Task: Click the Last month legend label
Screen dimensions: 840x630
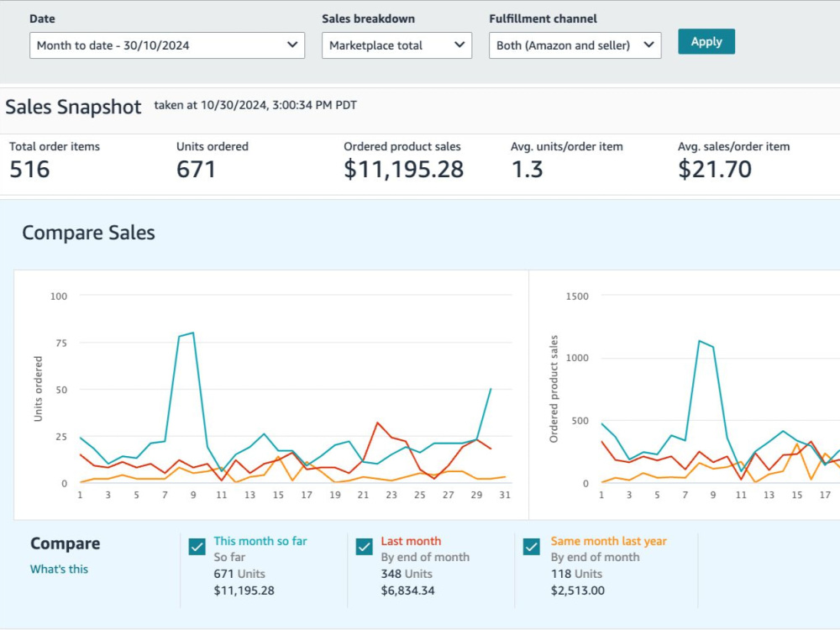Action: pos(411,541)
